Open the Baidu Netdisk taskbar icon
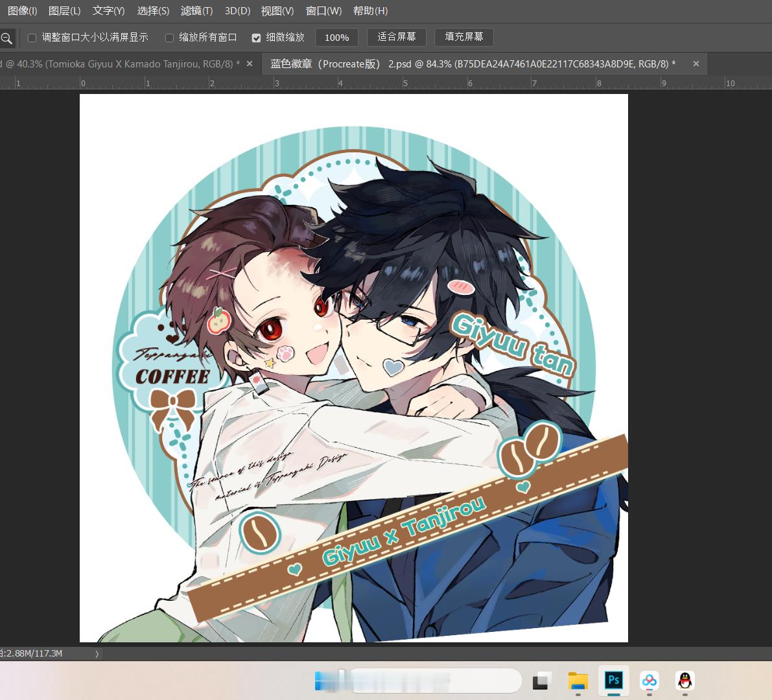This screenshot has width=772, height=700. click(649, 681)
